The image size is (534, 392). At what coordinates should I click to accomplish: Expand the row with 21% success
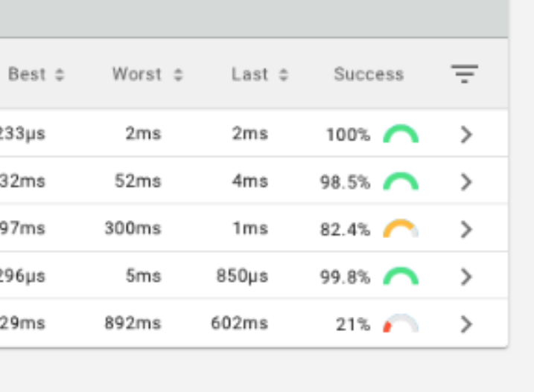(x=466, y=324)
